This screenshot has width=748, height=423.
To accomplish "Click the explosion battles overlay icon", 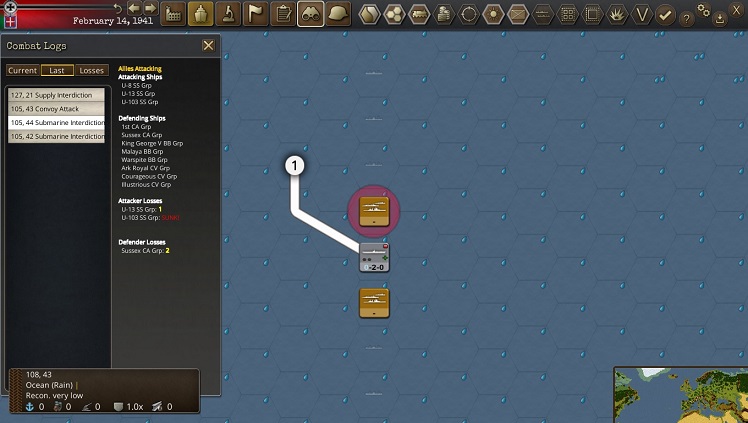I will (x=617, y=14).
